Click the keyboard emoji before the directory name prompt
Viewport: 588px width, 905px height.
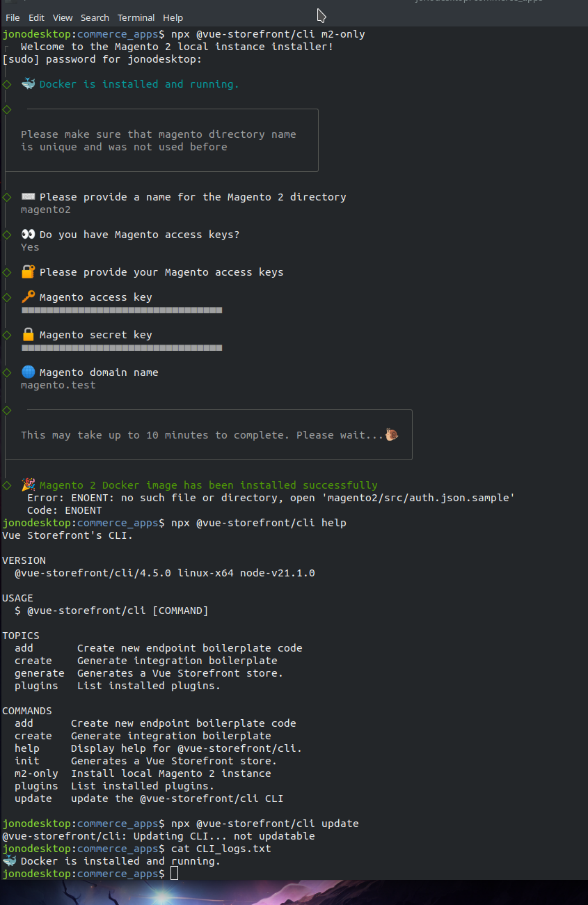pyautogui.click(x=29, y=197)
